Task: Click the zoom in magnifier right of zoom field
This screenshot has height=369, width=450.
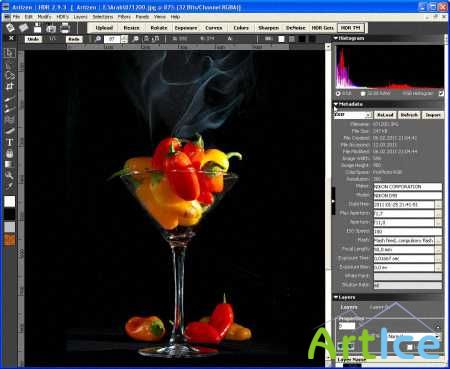Action: 136,39
